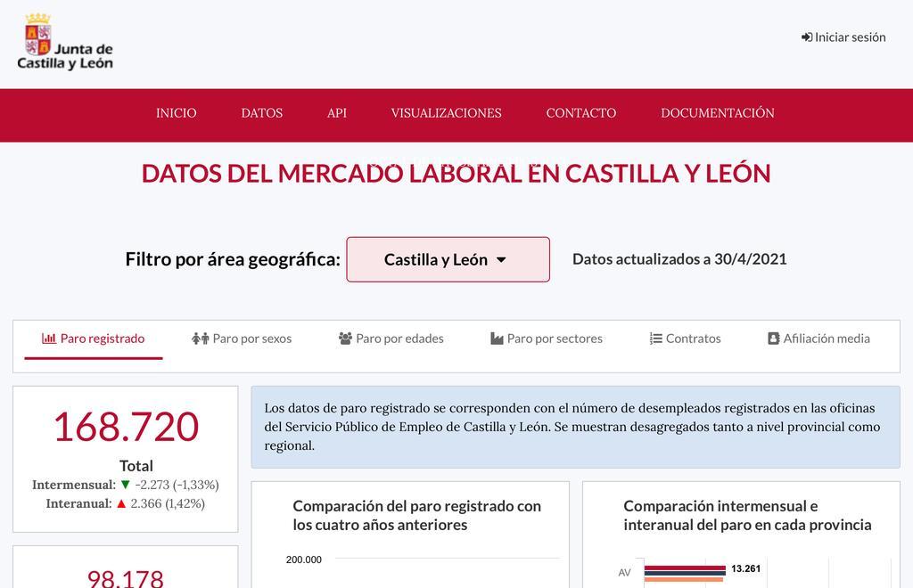Image resolution: width=913 pixels, height=588 pixels.
Task: Click the 13.261 bar value label
Action: (746, 568)
